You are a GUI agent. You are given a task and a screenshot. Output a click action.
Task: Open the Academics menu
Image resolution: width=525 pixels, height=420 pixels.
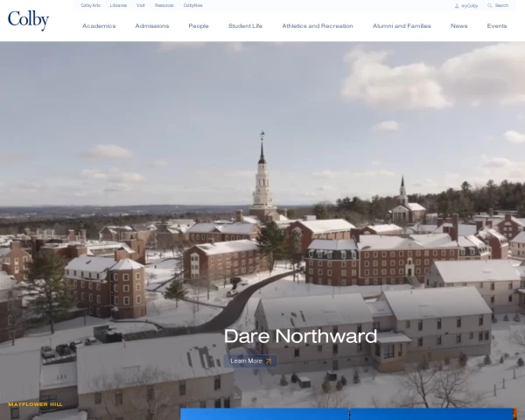[99, 26]
